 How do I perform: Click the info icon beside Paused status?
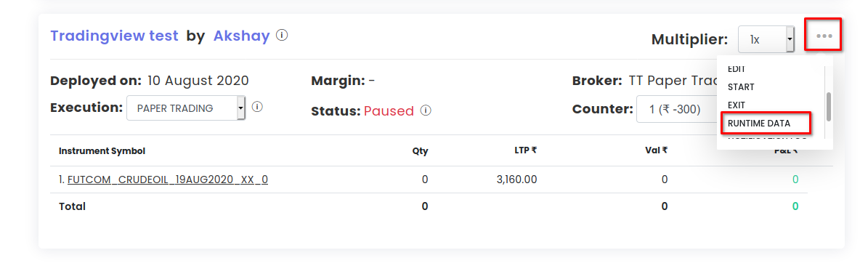point(426,110)
